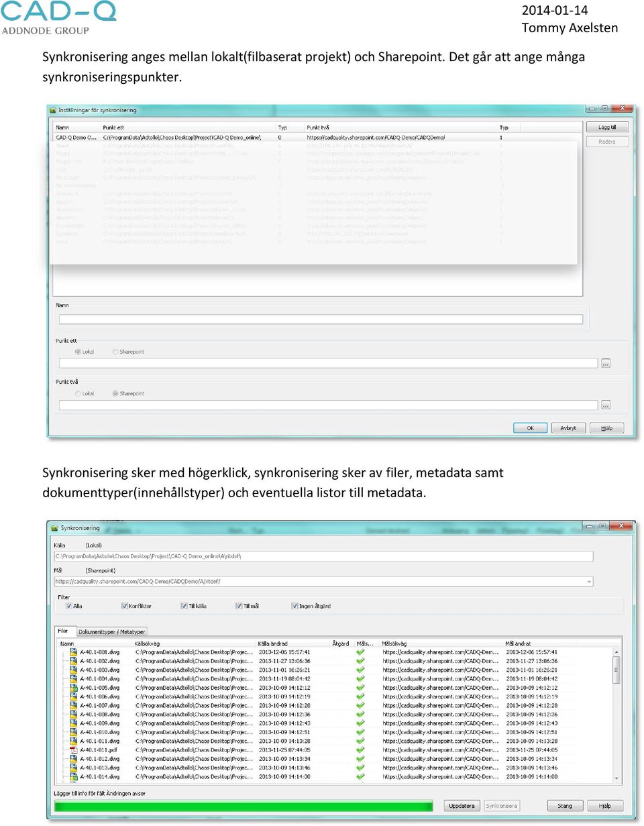Click green check status for A-40.1-014.dwg

tap(360, 776)
